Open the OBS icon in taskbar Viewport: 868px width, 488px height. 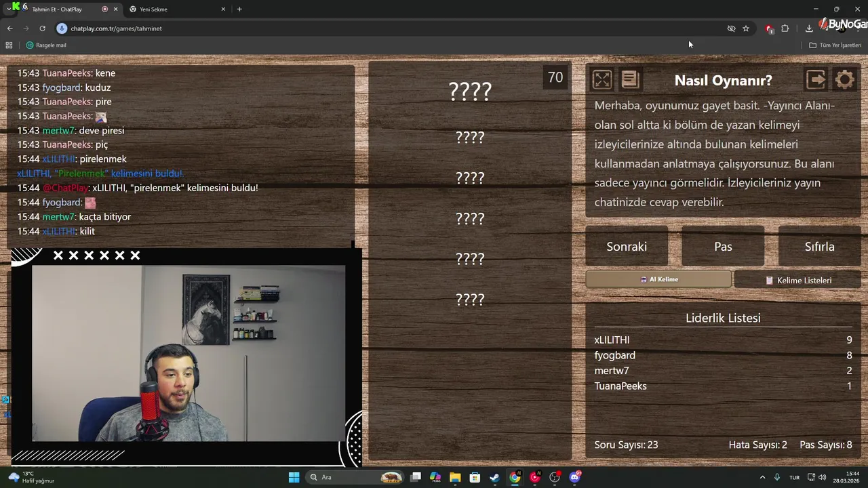click(x=555, y=477)
